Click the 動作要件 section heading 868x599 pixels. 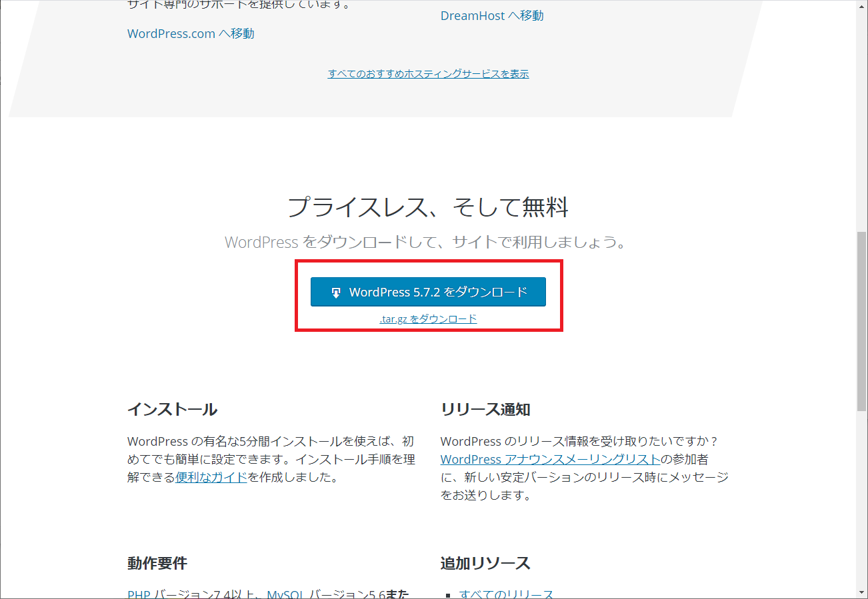point(157,563)
